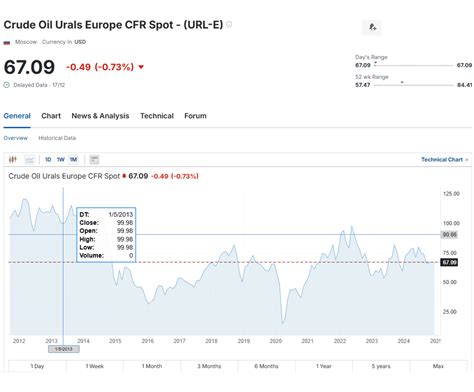Open the news overlay icon in chart toolbar
Image resolution: width=474 pixels, height=392 pixels.
94,160
